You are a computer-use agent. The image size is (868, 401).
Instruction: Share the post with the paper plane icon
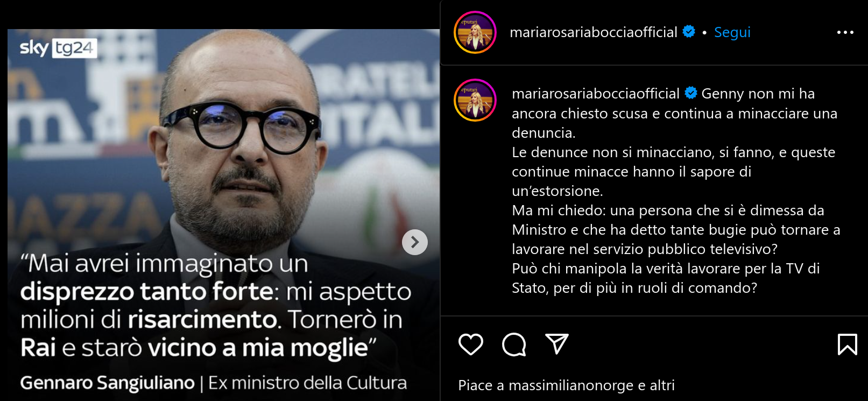point(557,344)
